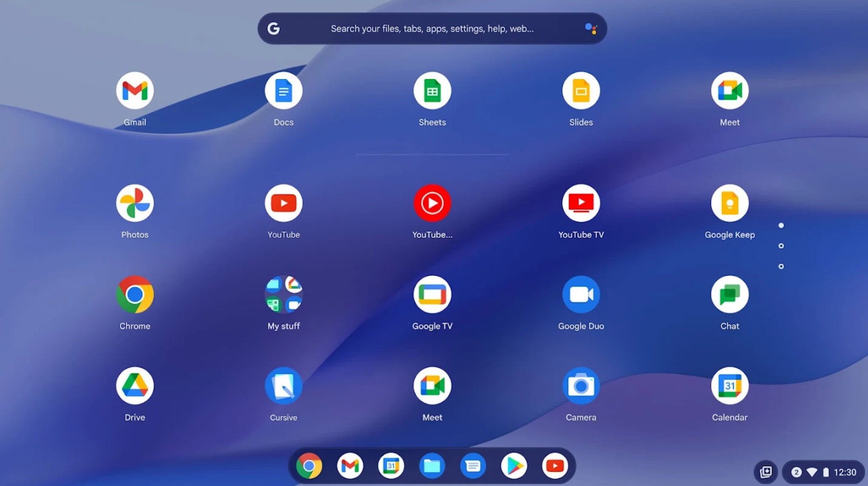Image resolution: width=868 pixels, height=486 pixels.
Task: Activate Google Assistant icon in search bar
Action: click(591, 29)
